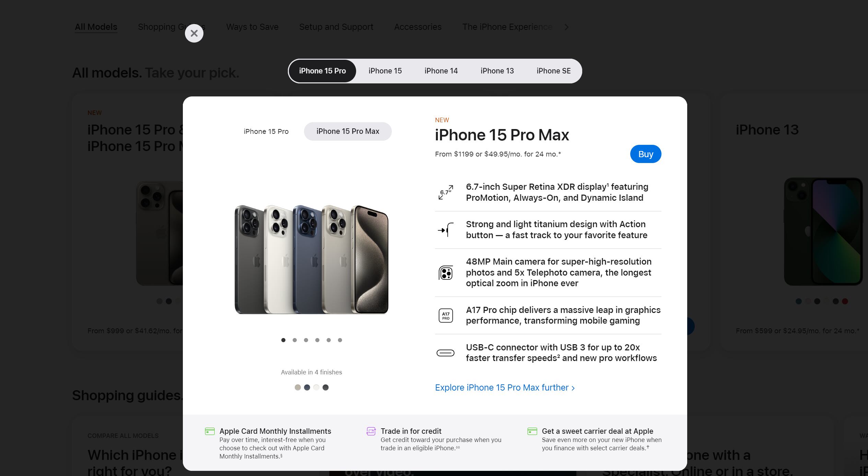Toggle to the third image dot indicator
868x476 pixels.
tap(305, 340)
